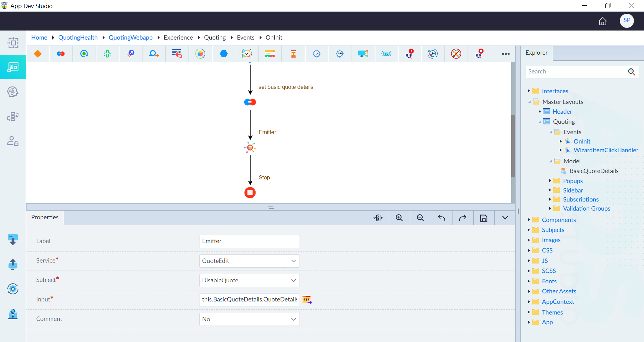644x342 pixels.
Task: Expand the Components folder arrow
Action: point(529,220)
